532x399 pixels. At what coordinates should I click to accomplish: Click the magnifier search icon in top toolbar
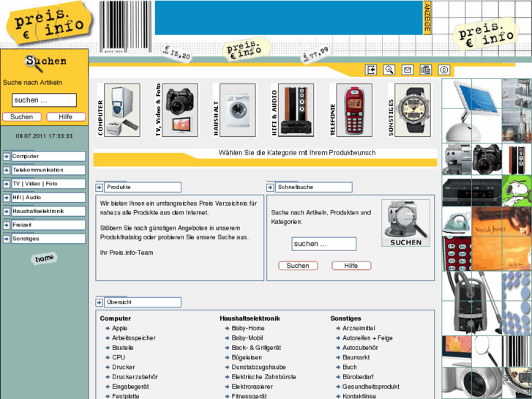389,70
